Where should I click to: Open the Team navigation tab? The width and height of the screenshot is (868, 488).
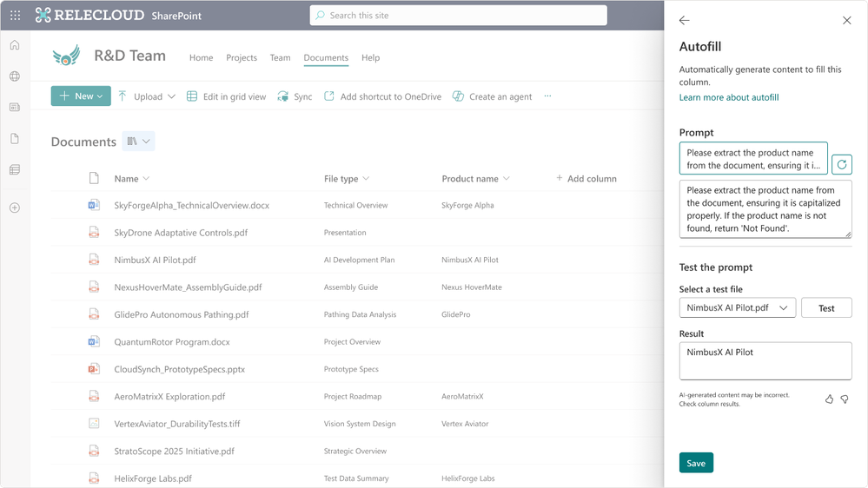tap(280, 58)
